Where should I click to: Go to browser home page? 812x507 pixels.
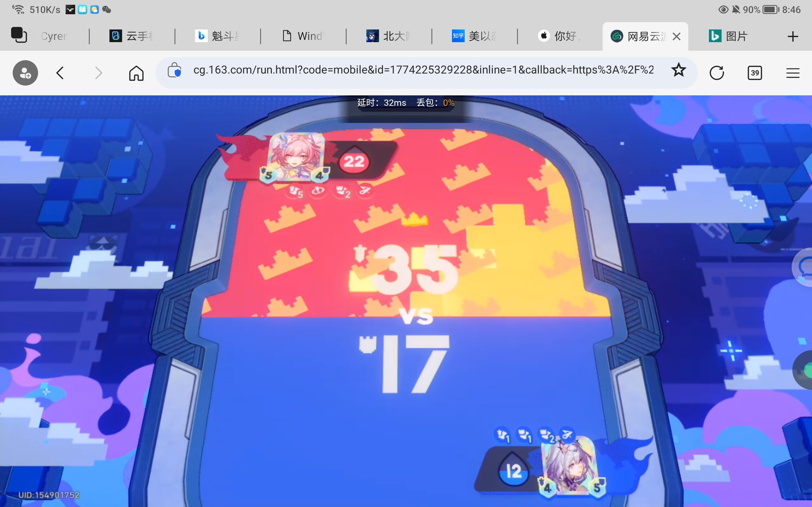coord(136,73)
